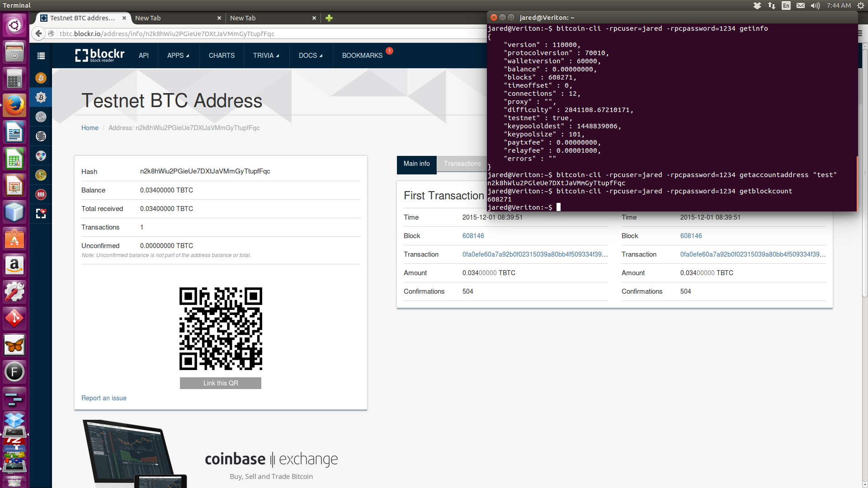This screenshot has height=488, width=868.
Task: Select the multicolor swirl coin sidebar icon
Action: [41, 156]
